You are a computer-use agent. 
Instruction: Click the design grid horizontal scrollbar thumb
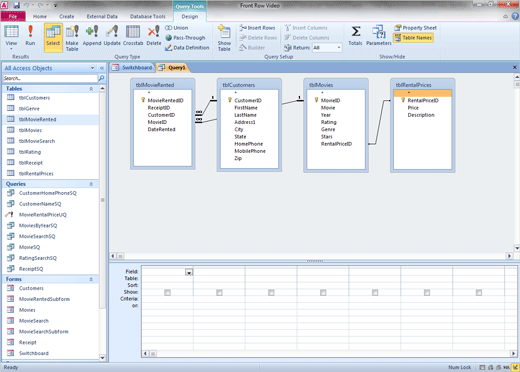(x=153, y=354)
